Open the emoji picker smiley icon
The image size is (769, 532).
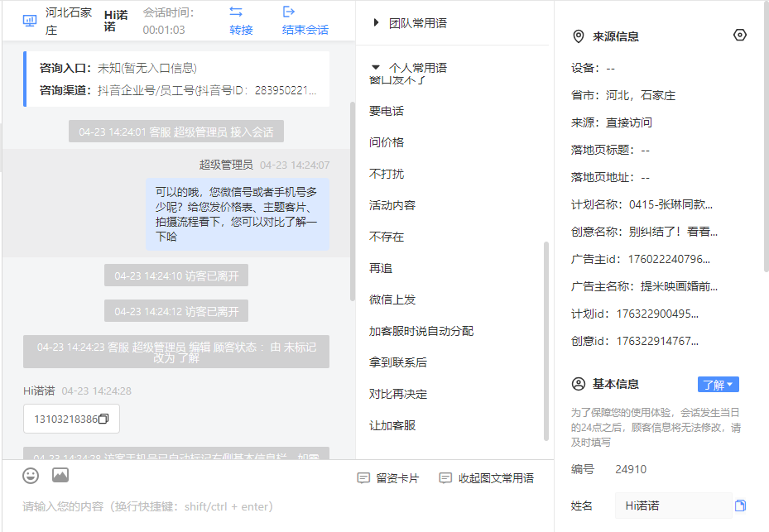click(x=31, y=475)
